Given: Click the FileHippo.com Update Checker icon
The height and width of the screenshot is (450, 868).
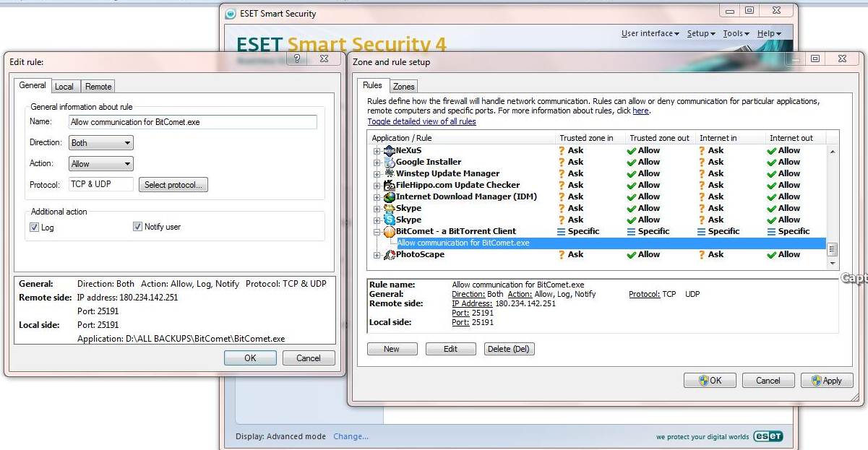Looking at the screenshot, I should pos(390,185).
